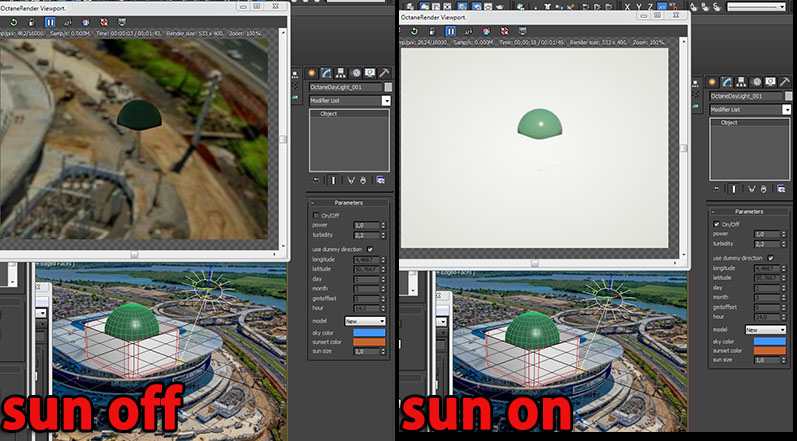The width and height of the screenshot is (797, 441).
Task: Click Make Unique under the sun off modifier stack
Action: (x=351, y=180)
